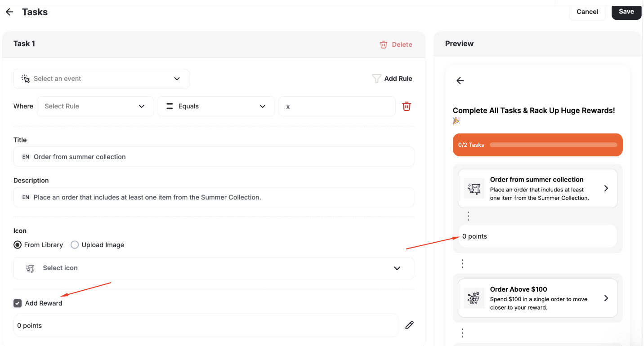This screenshot has height=346, width=644.
Task: Click the Preview panel heading
Action: click(x=459, y=44)
